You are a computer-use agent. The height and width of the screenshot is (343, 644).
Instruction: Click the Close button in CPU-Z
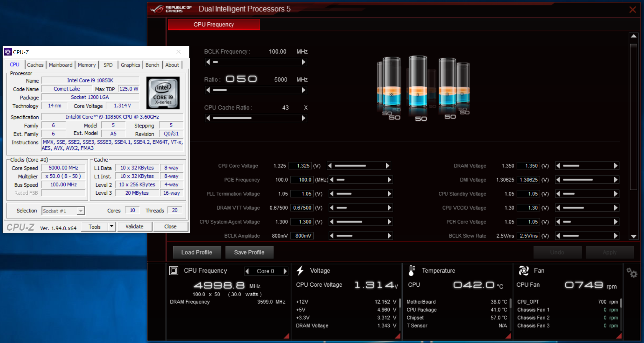[170, 227]
